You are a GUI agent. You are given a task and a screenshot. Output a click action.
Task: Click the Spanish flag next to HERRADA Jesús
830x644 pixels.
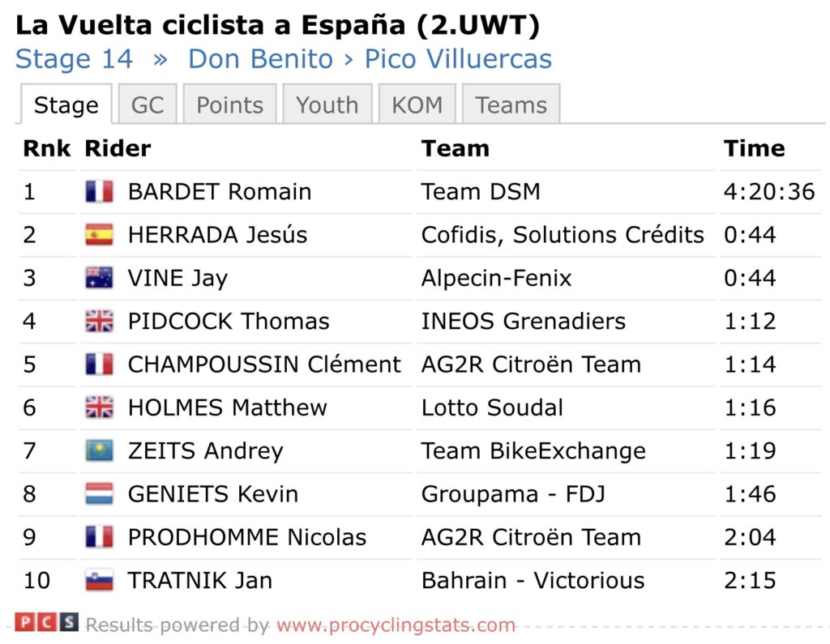(x=99, y=235)
